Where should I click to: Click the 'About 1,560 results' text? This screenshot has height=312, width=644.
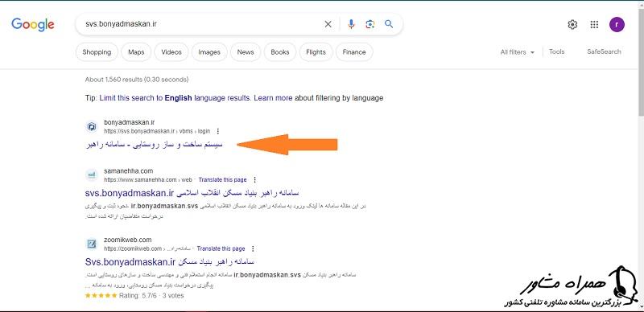137,80
